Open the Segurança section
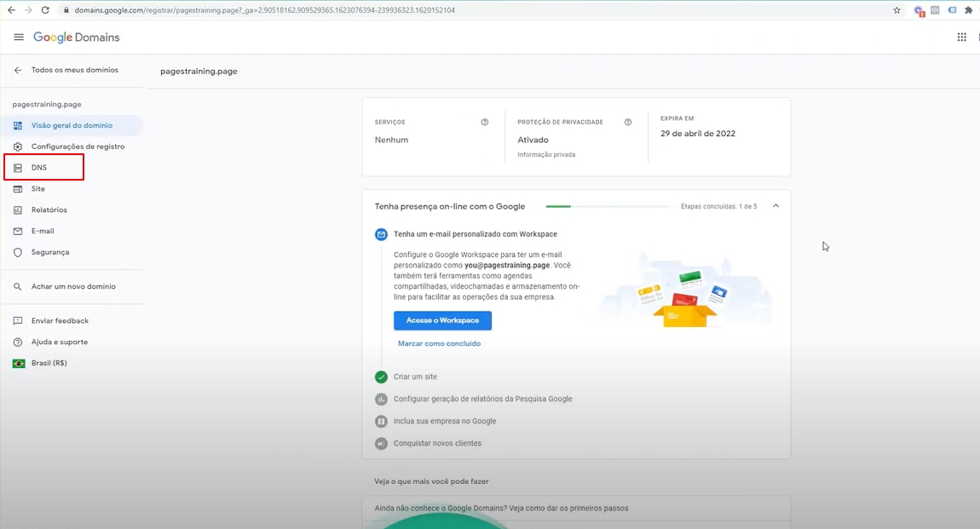The height and width of the screenshot is (529, 980). pos(50,252)
